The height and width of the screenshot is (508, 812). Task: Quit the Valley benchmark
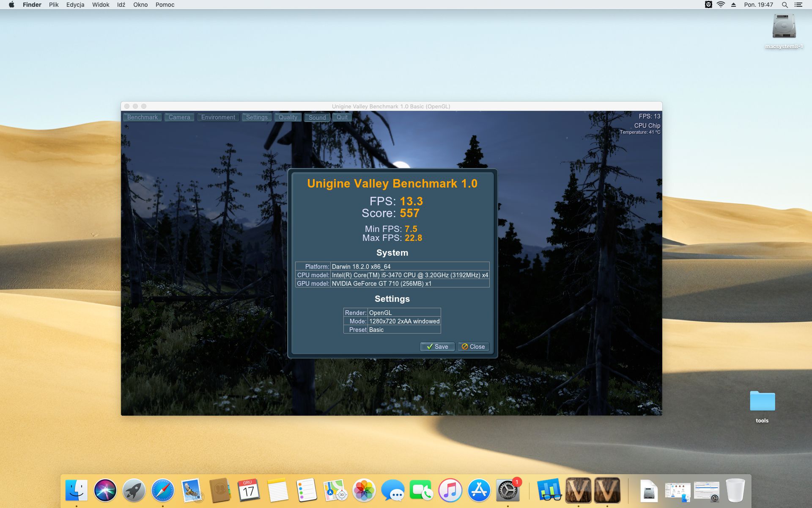[x=342, y=117]
